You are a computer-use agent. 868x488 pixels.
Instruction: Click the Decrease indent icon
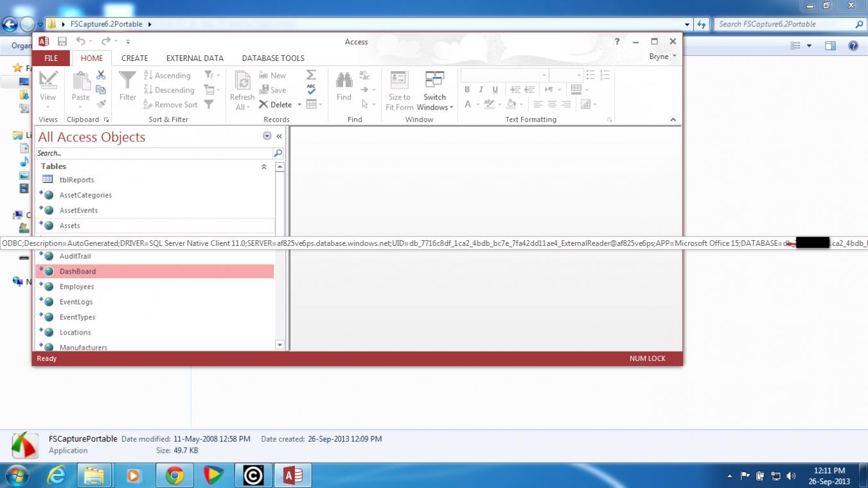[x=515, y=90]
